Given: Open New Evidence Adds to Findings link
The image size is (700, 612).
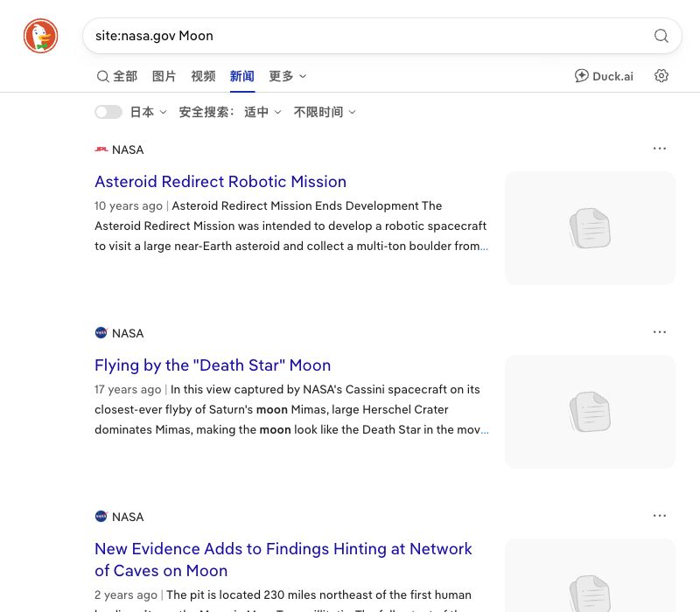Looking at the screenshot, I should (283, 560).
